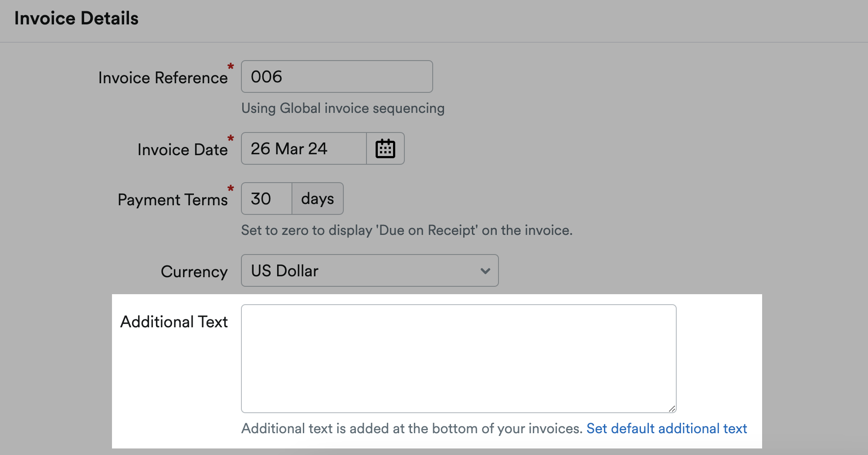The height and width of the screenshot is (455, 868).
Task: Click the Additional Text label
Action: point(174,322)
